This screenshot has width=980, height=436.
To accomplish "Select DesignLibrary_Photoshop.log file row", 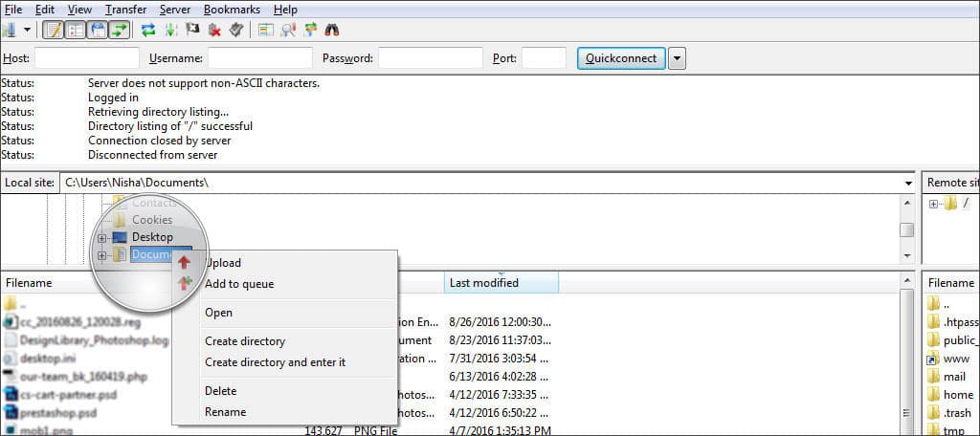I will [86, 340].
